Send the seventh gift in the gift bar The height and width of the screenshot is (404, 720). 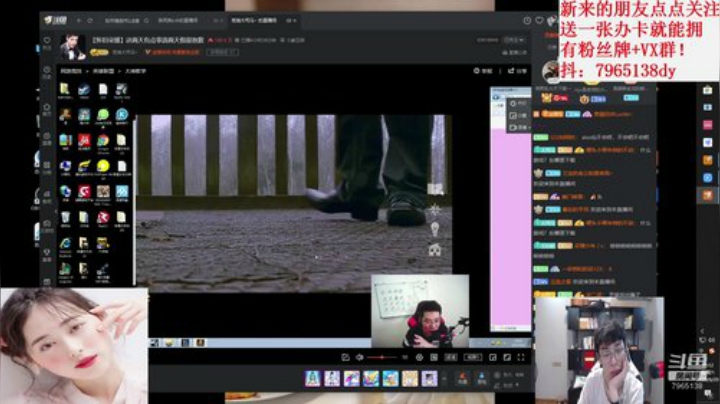pyautogui.click(x=429, y=379)
